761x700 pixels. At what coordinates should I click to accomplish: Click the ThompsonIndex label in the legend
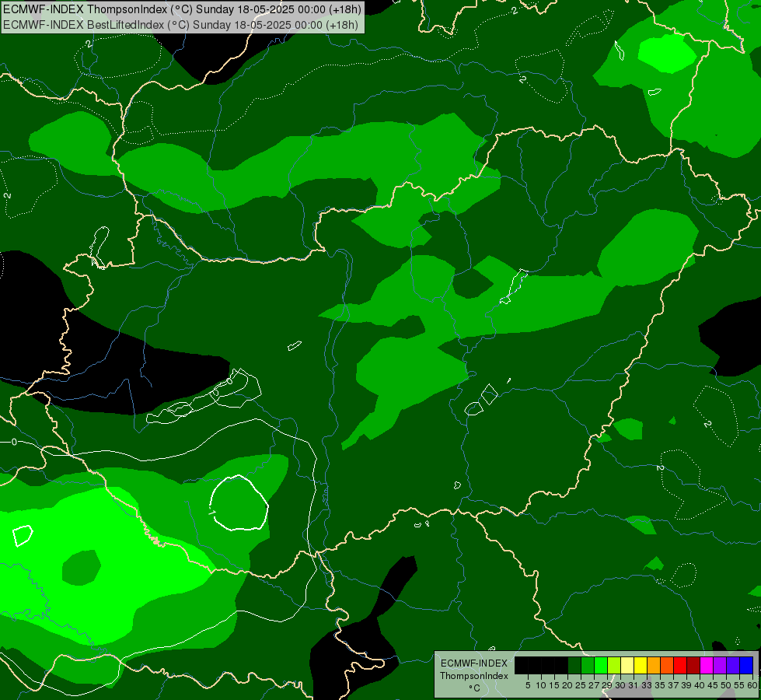[474, 676]
